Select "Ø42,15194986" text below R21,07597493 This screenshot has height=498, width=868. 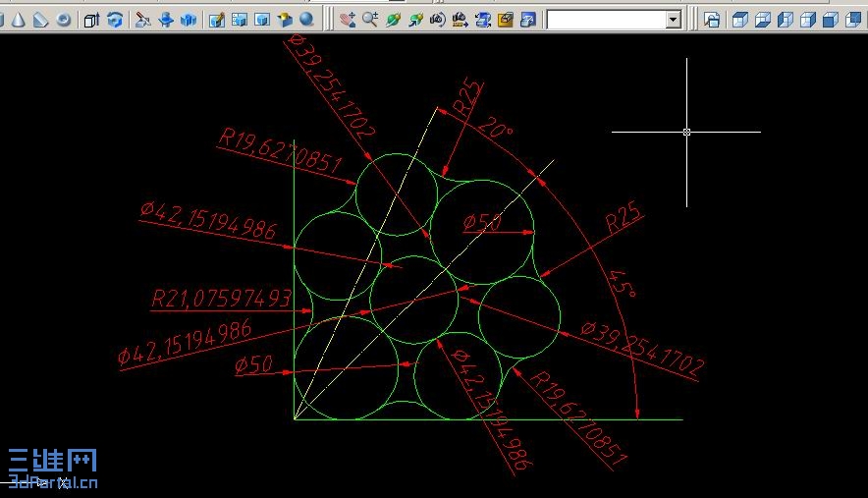click(x=185, y=342)
